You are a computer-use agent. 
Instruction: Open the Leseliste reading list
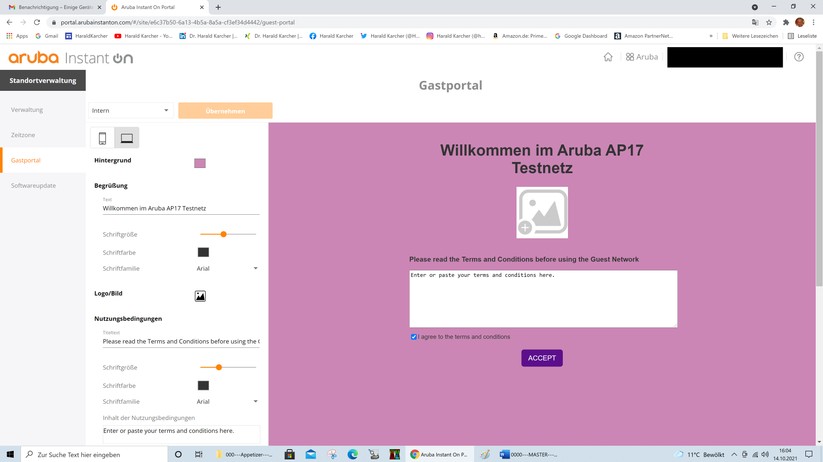[x=802, y=36]
